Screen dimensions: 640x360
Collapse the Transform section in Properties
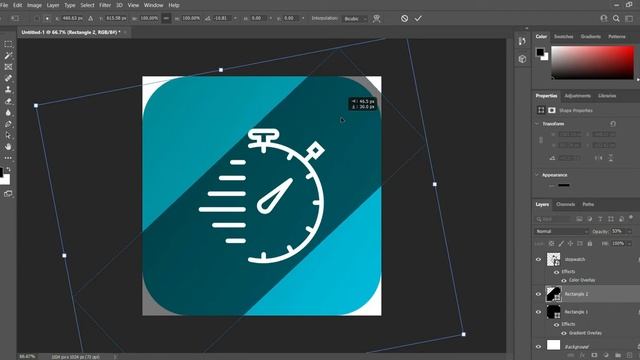click(x=537, y=124)
